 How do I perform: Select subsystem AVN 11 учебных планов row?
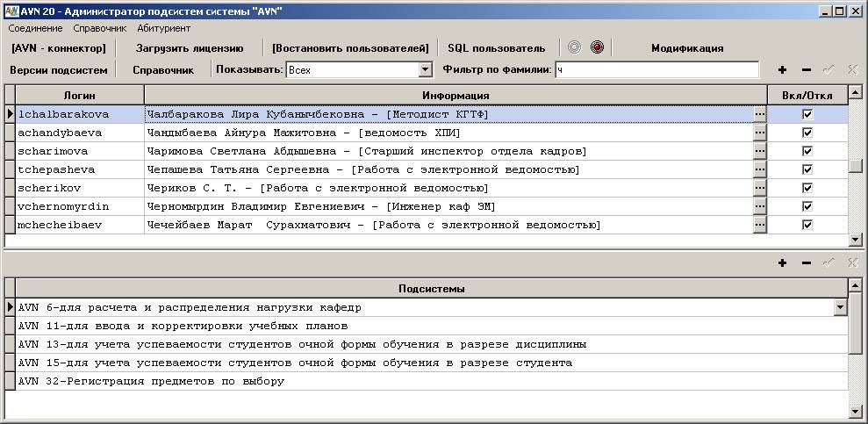pyautogui.click(x=431, y=326)
